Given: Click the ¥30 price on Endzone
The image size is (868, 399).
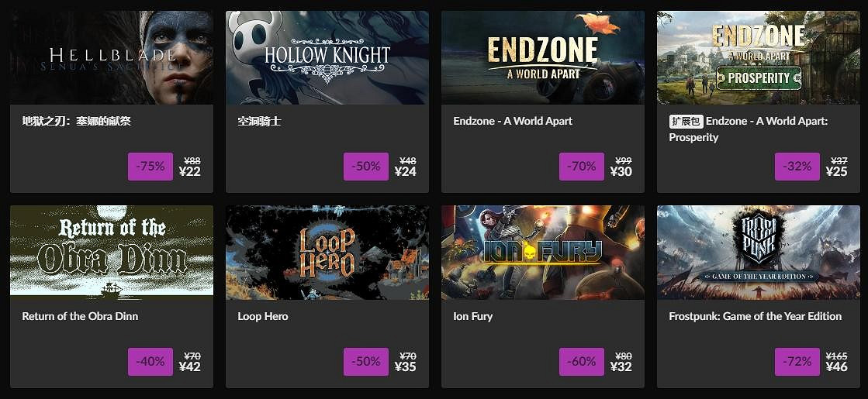Looking at the screenshot, I should (x=621, y=172).
